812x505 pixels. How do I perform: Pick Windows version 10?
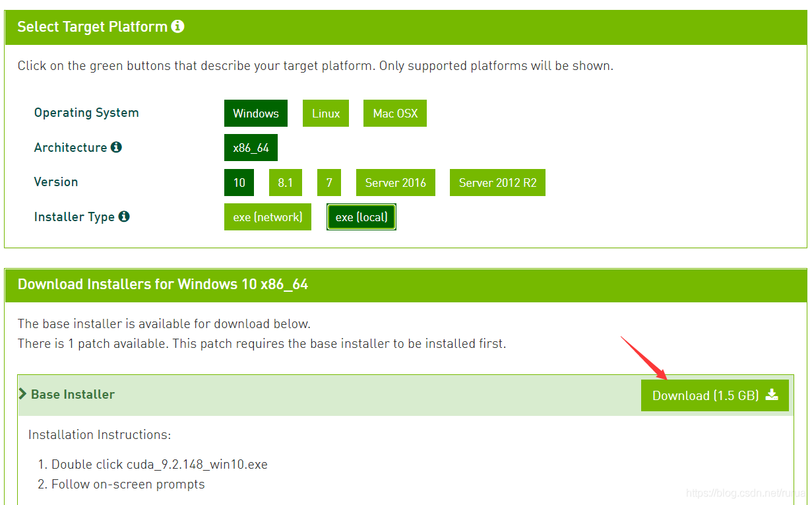coord(239,183)
